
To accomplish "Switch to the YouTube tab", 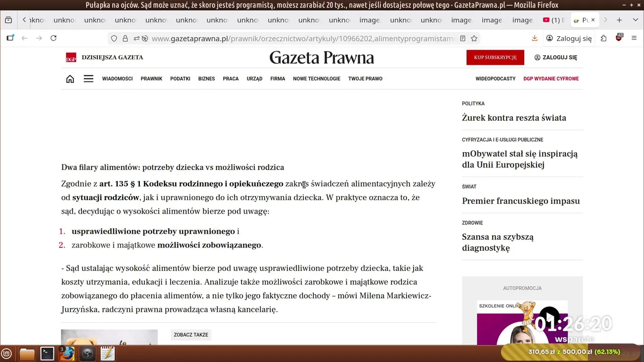I will coord(553,20).
